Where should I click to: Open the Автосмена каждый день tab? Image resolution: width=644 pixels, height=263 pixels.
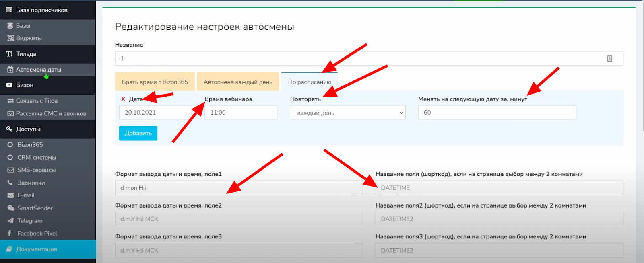pyautogui.click(x=238, y=82)
